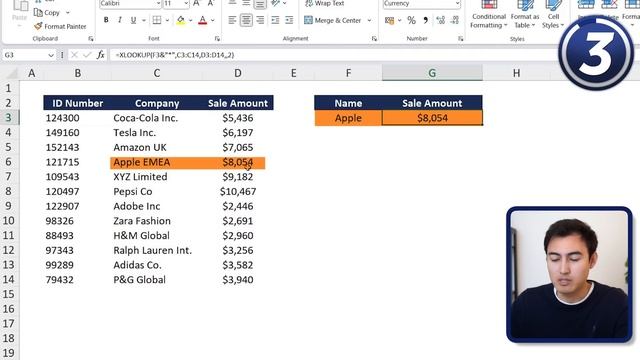Viewport: 640px width, 360px height.
Task: Open Font group dialog launcher
Action: (217, 39)
